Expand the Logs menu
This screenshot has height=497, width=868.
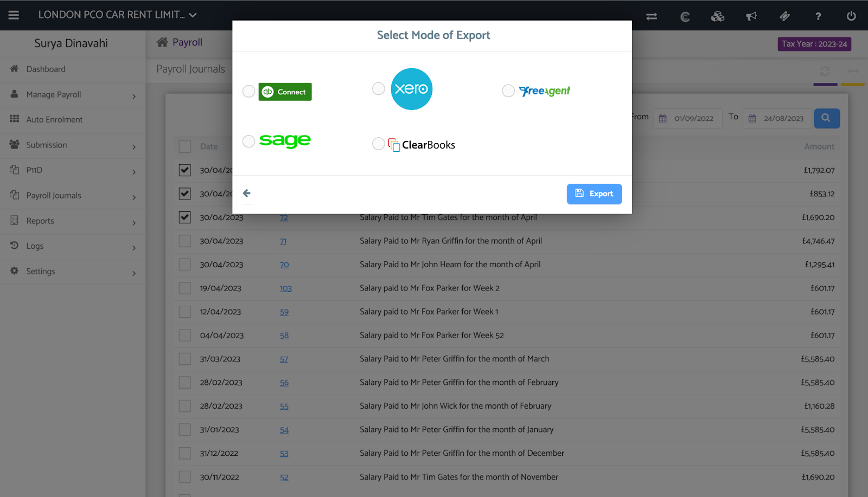coord(73,246)
